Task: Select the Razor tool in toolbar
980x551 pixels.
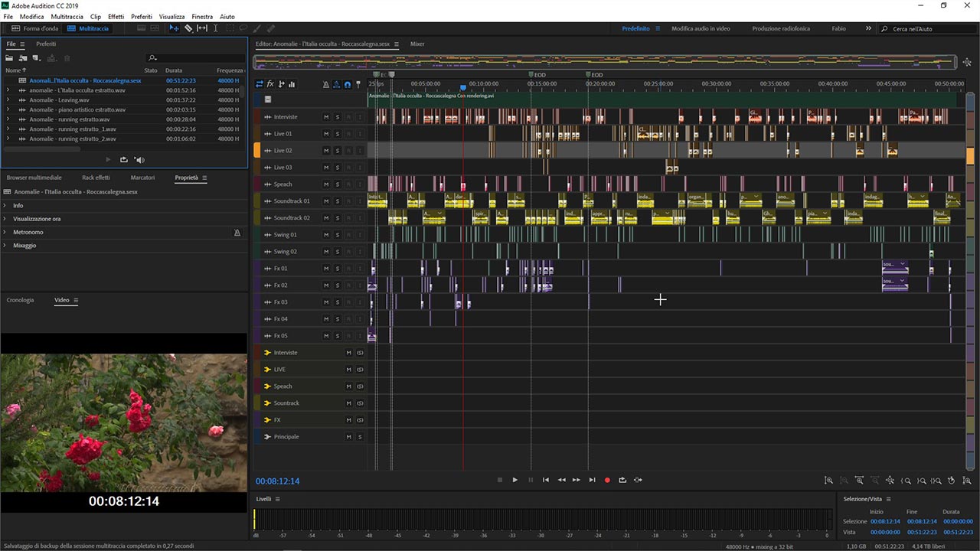Action: pos(188,28)
